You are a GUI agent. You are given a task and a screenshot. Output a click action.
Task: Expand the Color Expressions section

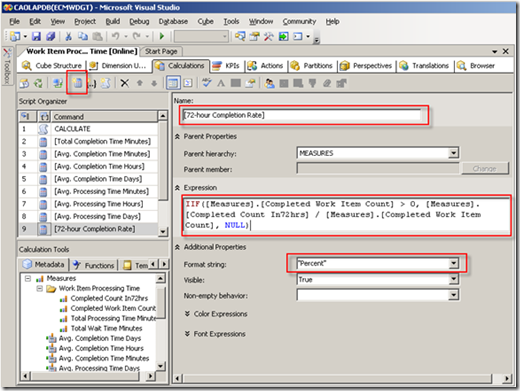(187, 314)
